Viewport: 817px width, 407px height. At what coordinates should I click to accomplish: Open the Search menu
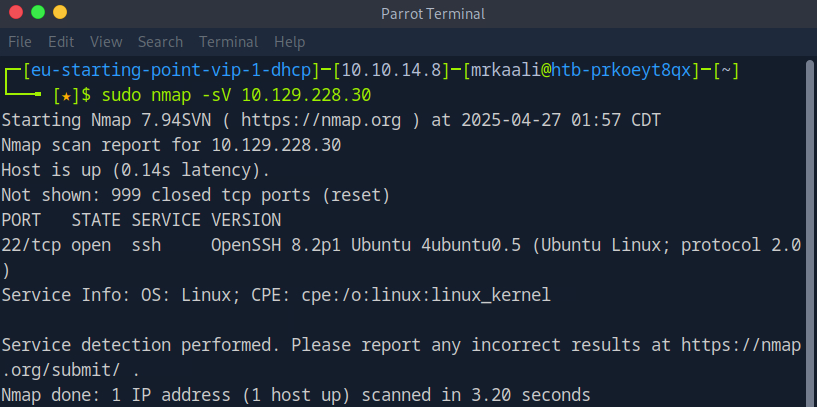click(x=160, y=42)
